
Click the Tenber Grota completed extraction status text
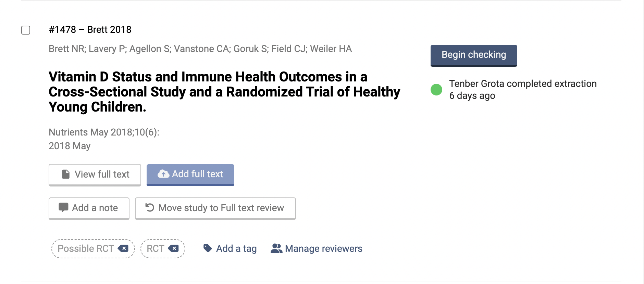point(523,90)
